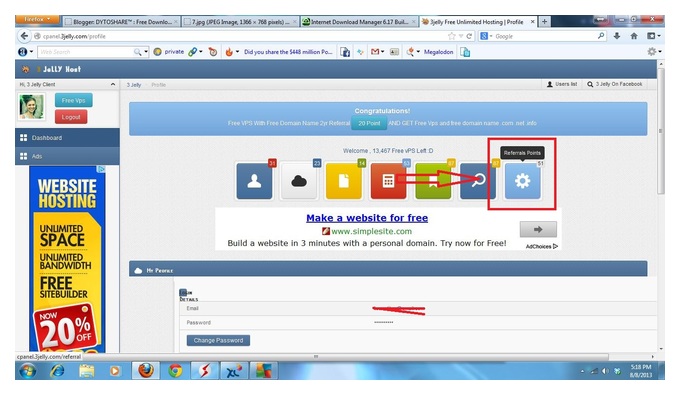The image size is (680, 395).
Task: Switch to the 7.jpg JPEG Image tab
Action: pos(241,22)
